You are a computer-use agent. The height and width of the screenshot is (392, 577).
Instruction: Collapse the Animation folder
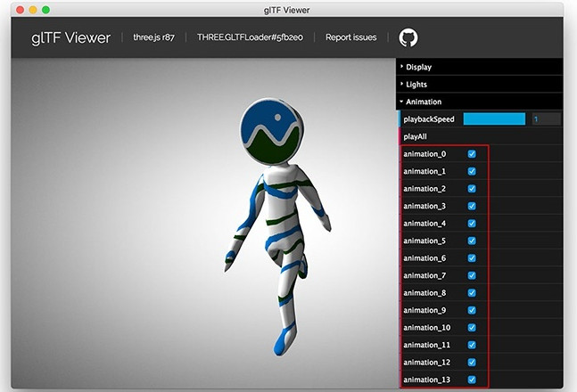click(x=423, y=102)
